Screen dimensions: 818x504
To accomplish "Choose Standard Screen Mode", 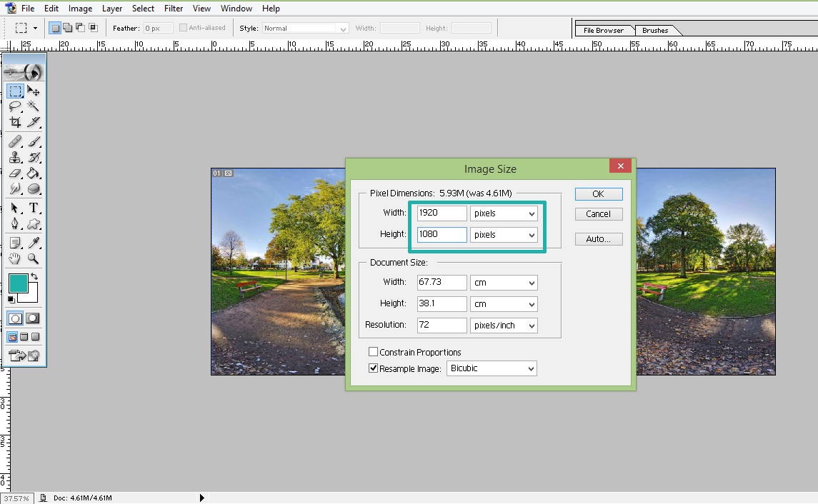I will coord(13,337).
